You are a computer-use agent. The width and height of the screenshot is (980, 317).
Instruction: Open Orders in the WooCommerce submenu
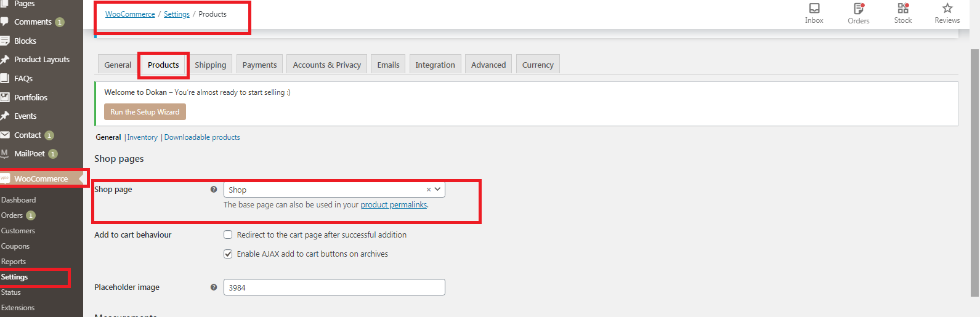(12, 215)
